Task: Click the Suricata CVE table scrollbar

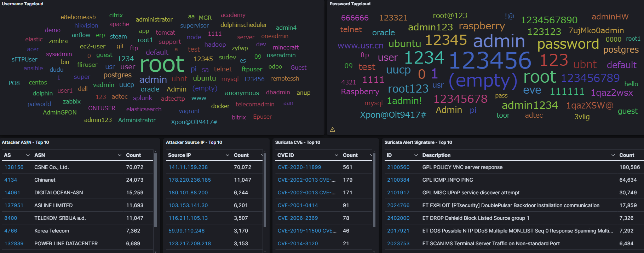Action: click(374, 190)
